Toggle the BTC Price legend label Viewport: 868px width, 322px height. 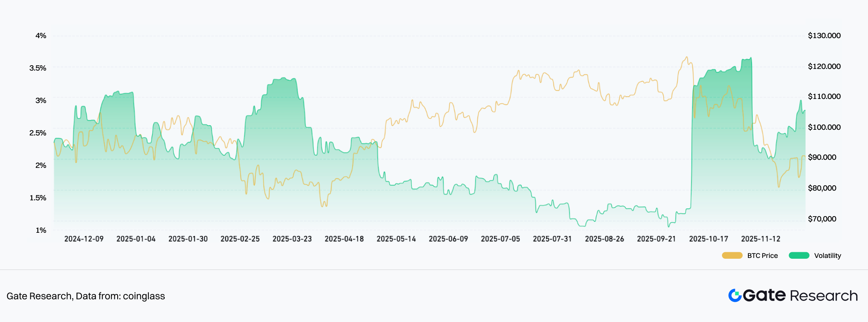[763, 255]
